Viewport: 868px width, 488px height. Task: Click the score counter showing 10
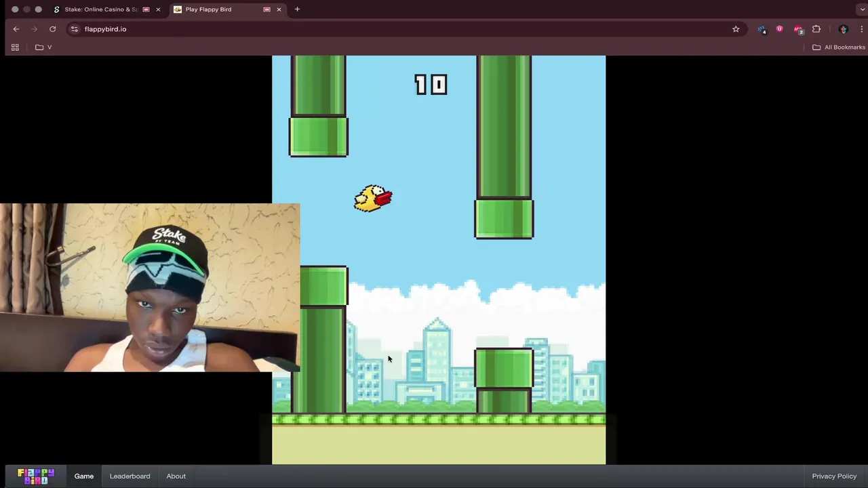click(x=431, y=85)
